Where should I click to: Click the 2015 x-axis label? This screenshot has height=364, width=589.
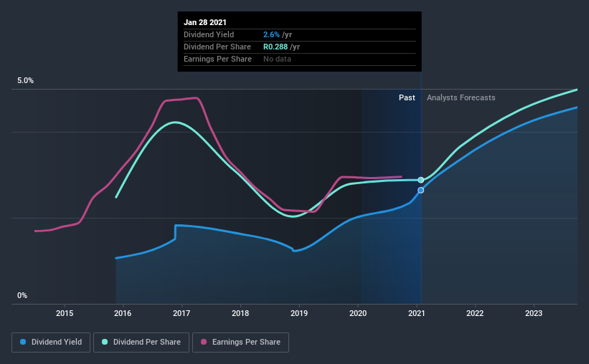pos(65,313)
